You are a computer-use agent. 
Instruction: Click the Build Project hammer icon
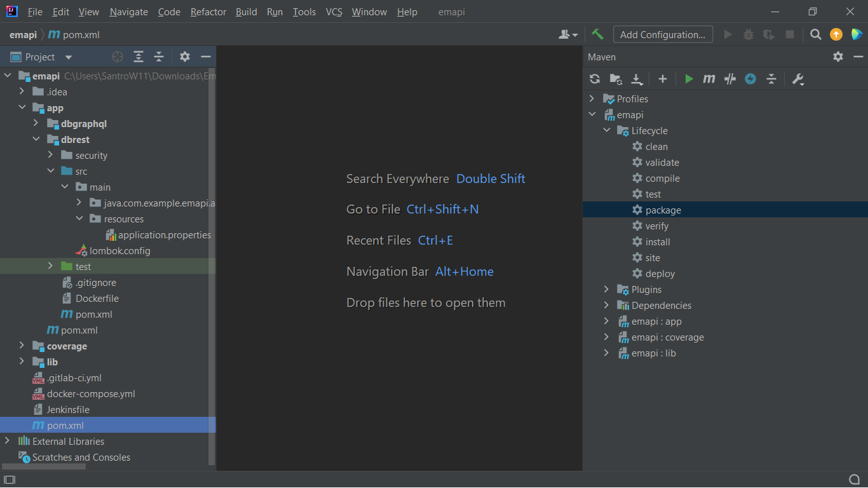click(597, 34)
